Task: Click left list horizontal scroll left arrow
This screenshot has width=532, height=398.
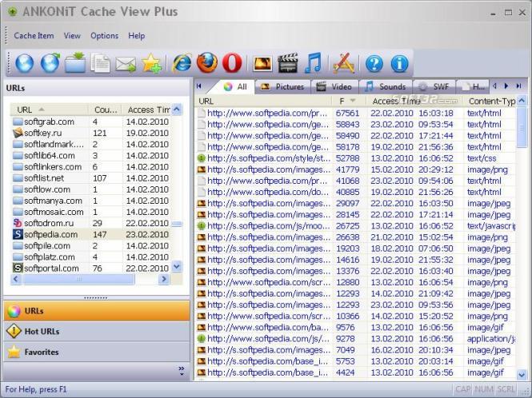Action: point(16,279)
